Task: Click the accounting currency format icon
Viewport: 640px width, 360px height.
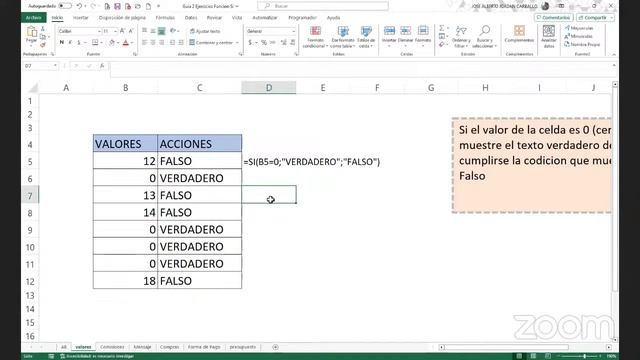Action: pos(250,42)
